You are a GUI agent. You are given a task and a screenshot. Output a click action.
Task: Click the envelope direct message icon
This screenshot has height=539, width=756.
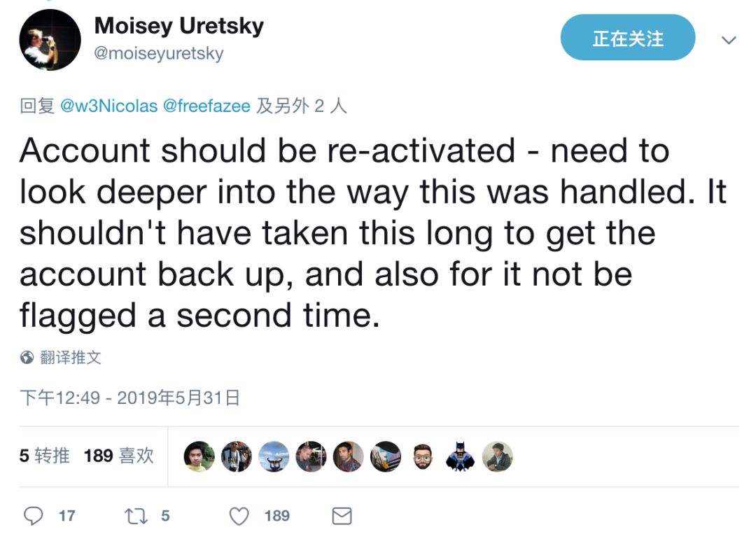point(341,517)
